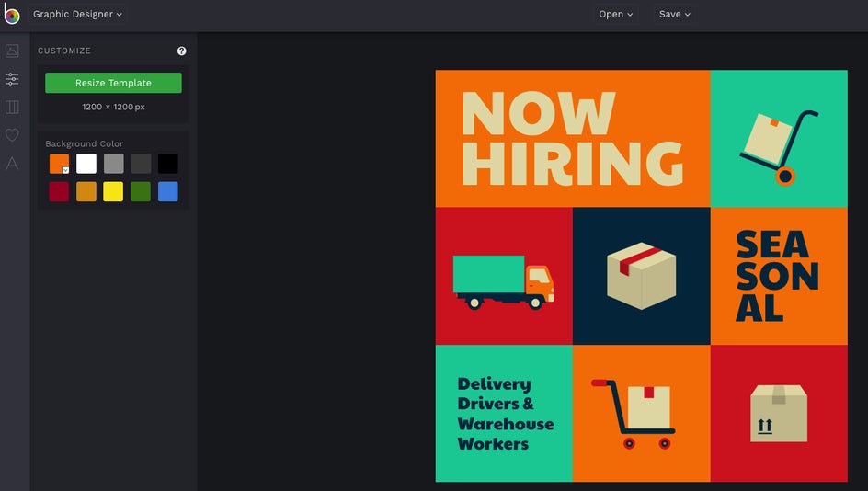
Task: Click the BeFunky logo icon
Action: tap(12, 14)
